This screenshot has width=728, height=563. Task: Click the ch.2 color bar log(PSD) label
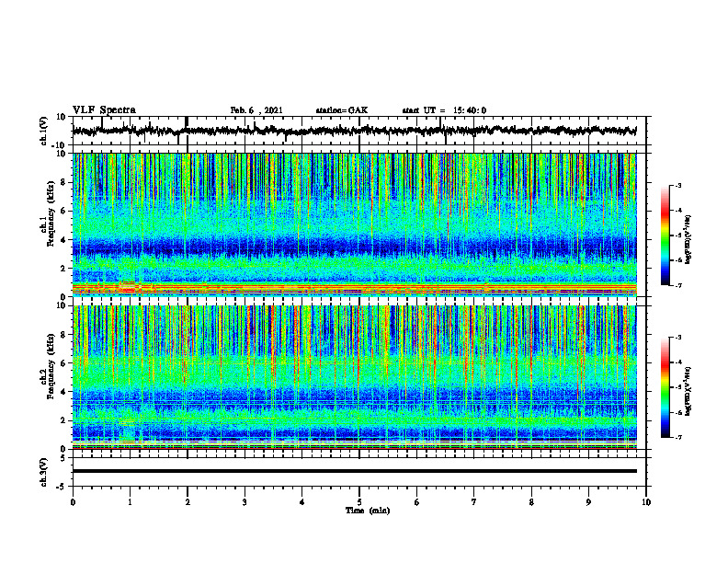[688, 391]
